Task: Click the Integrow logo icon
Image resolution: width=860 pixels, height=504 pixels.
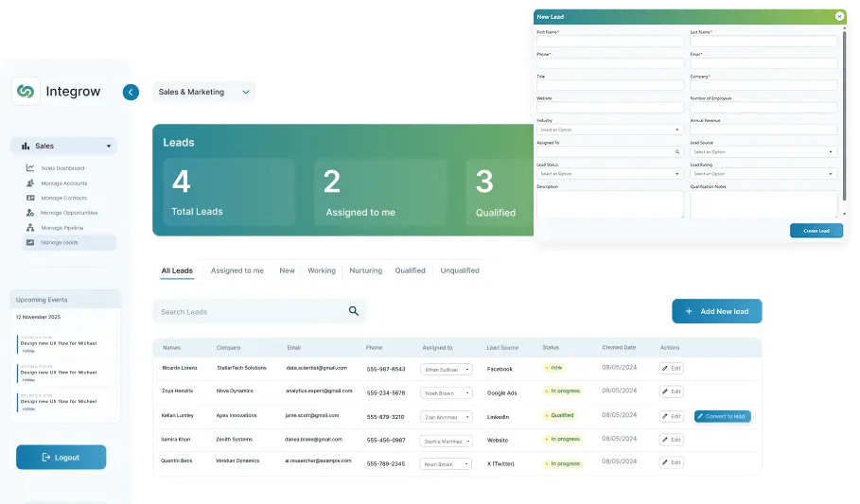Action: tap(26, 91)
